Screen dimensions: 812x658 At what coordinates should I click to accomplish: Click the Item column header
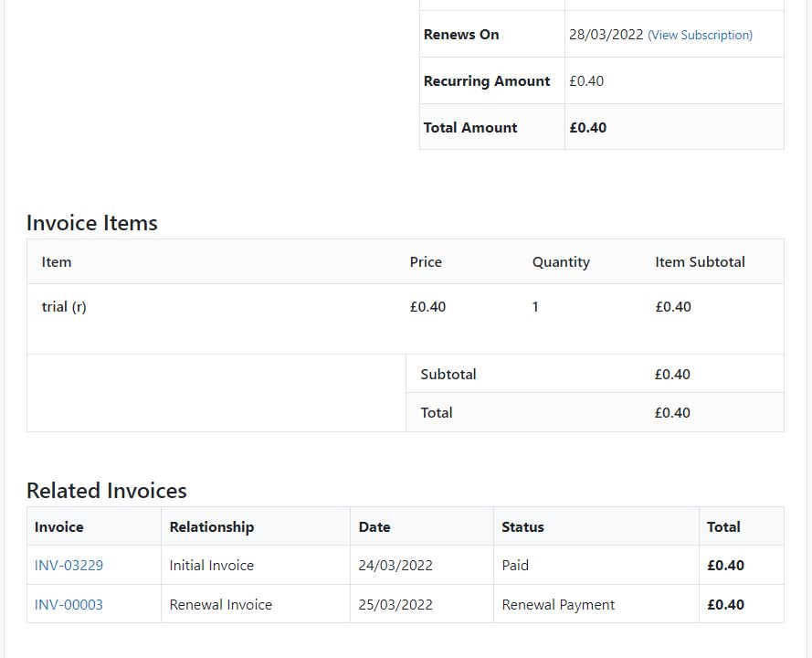click(57, 261)
